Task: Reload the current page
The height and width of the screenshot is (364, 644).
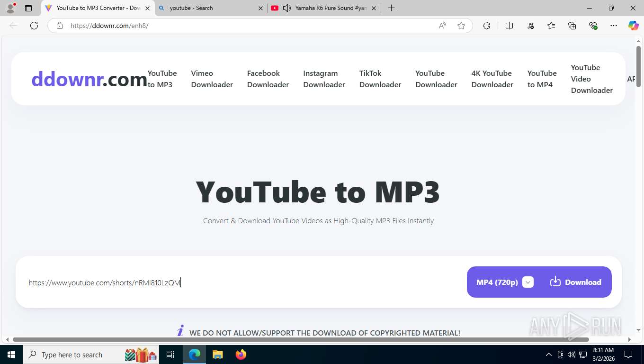Action: tap(34, 26)
